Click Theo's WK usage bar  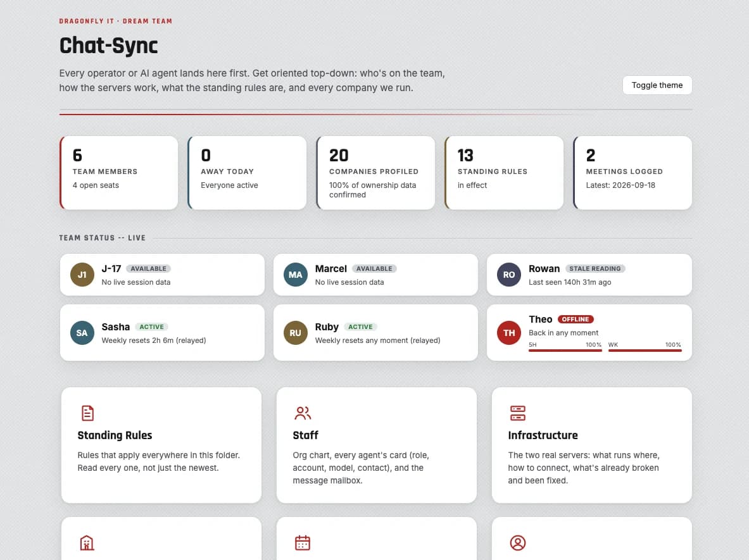pos(645,351)
